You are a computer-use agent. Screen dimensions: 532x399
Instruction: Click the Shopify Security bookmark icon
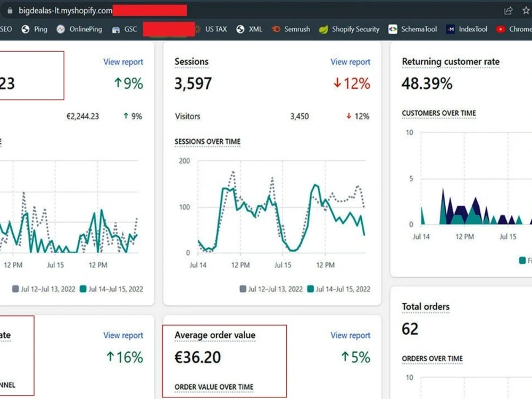pyautogui.click(x=323, y=29)
